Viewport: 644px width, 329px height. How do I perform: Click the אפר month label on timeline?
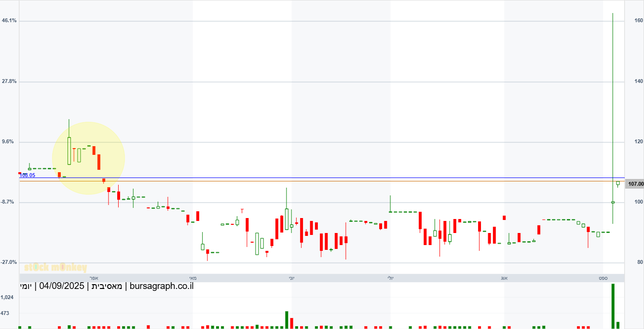tap(94, 278)
